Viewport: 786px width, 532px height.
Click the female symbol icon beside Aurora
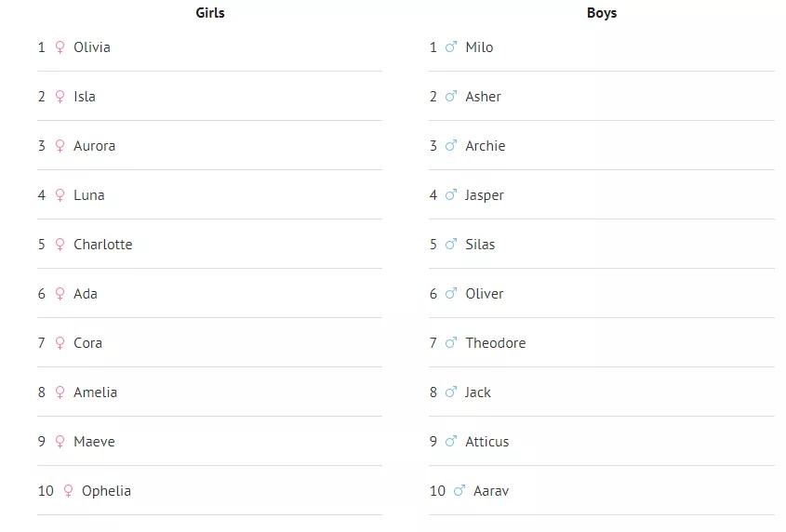tap(60, 146)
